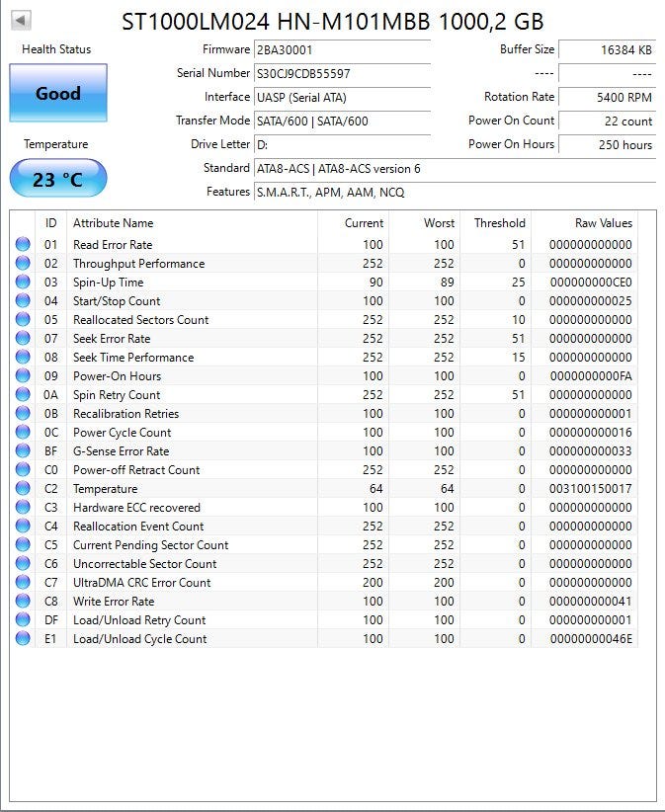Click the Power On Hours value field
This screenshot has height=812, width=665.
click(x=606, y=144)
